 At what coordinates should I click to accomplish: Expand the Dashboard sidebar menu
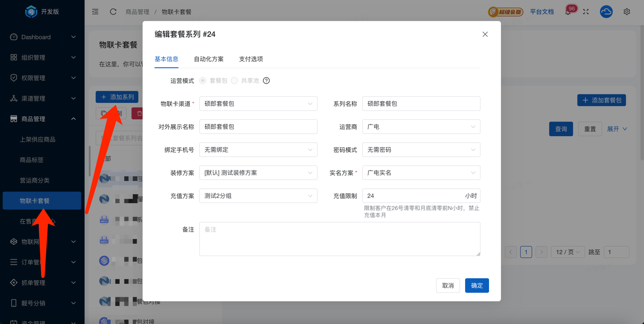pos(43,37)
